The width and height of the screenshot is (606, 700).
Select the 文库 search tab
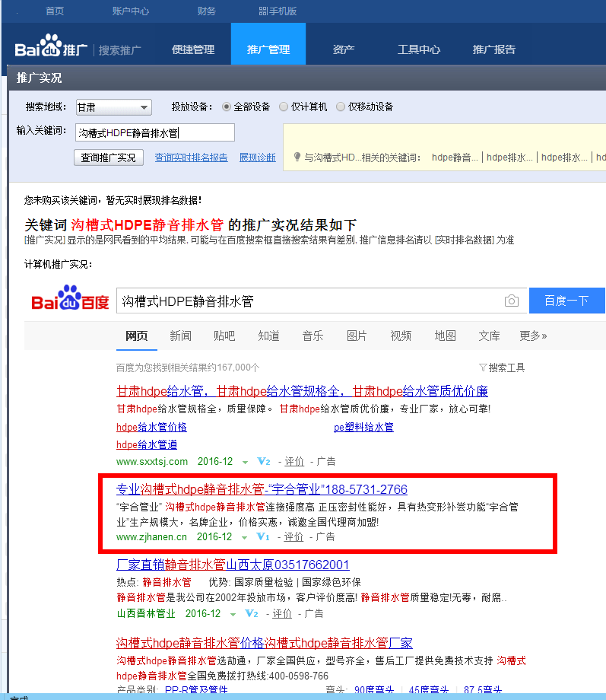[x=489, y=336]
